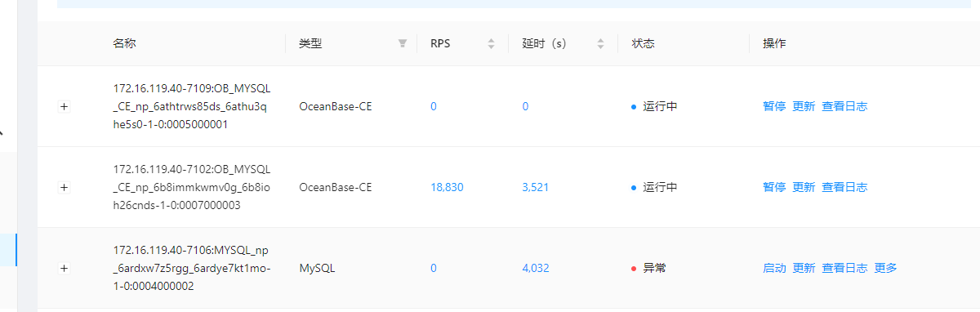Click 更新 for the MySQL 7106 row
980x312 pixels.
[804, 268]
